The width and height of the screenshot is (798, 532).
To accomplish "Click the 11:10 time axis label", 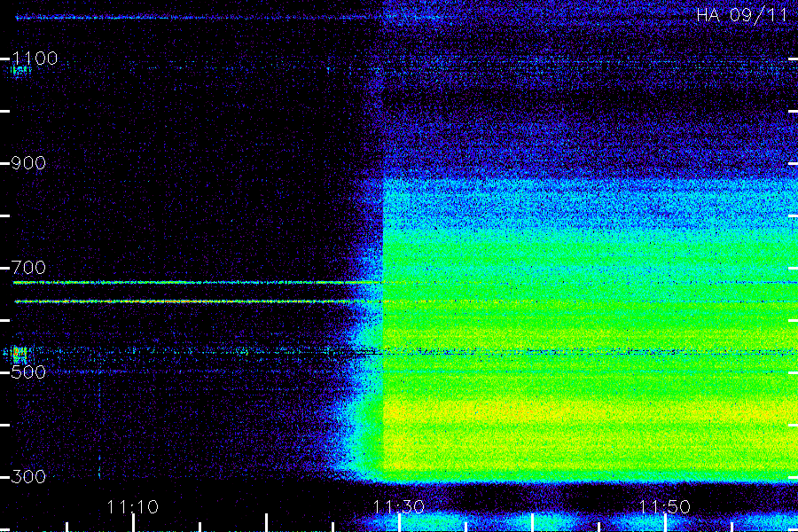I will click(x=133, y=507).
